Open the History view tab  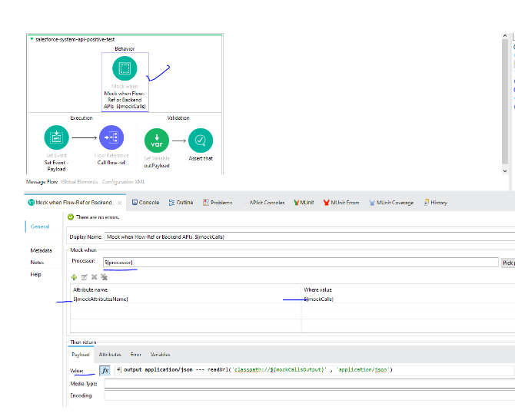coord(436,203)
